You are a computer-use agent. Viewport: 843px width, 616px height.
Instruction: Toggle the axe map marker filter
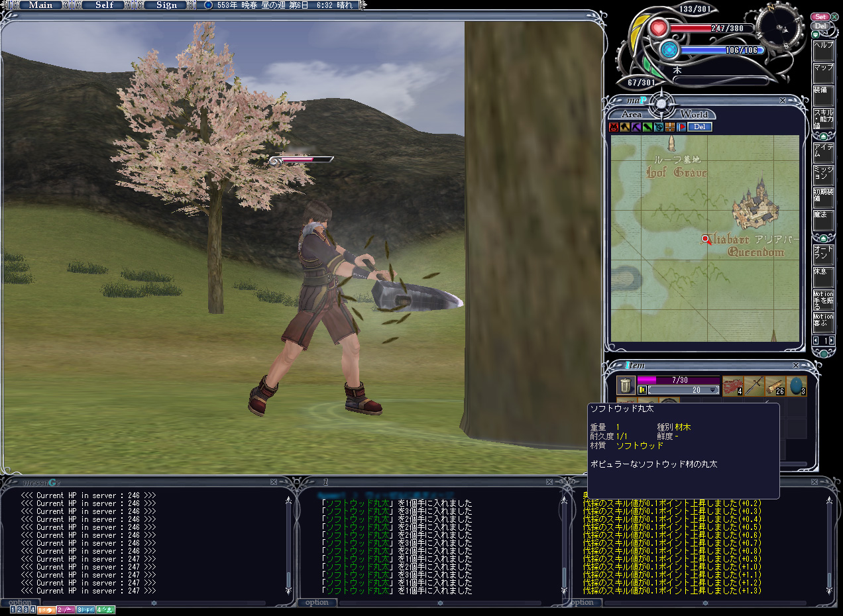(624, 127)
